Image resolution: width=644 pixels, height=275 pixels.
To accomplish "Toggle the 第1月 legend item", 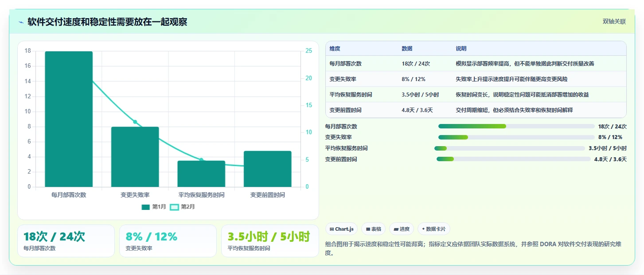I will [x=154, y=207].
